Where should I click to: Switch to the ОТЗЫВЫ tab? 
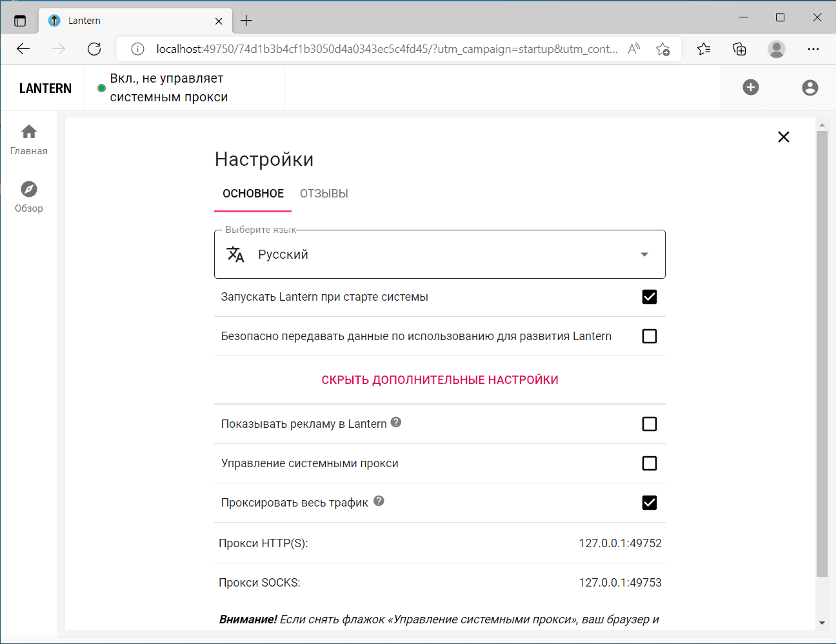click(x=324, y=194)
